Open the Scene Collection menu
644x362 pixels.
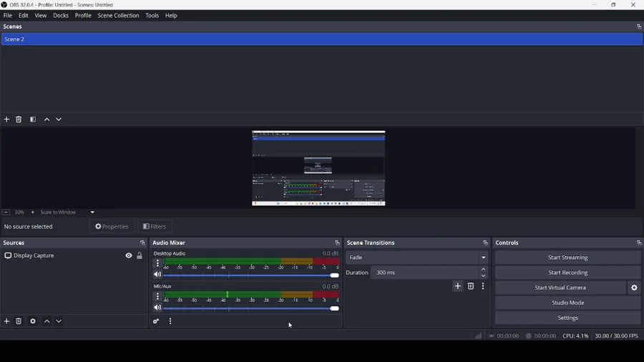point(118,16)
